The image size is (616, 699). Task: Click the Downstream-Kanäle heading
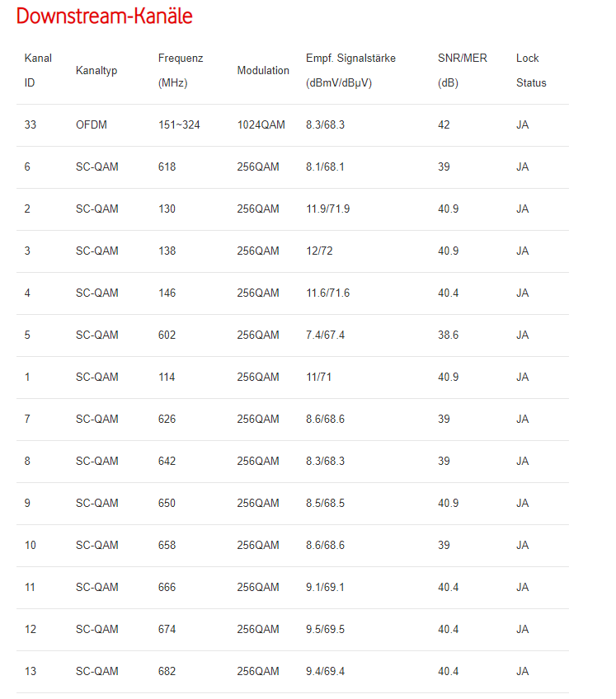(105, 16)
